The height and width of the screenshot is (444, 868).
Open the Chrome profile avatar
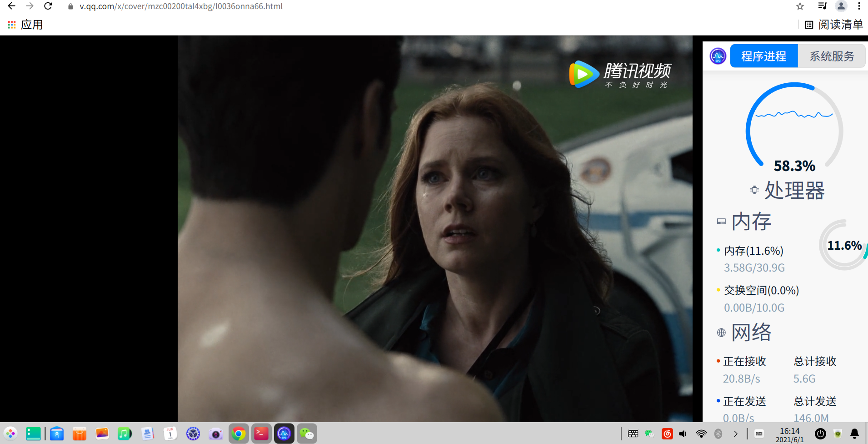pyautogui.click(x=841, y=6)
